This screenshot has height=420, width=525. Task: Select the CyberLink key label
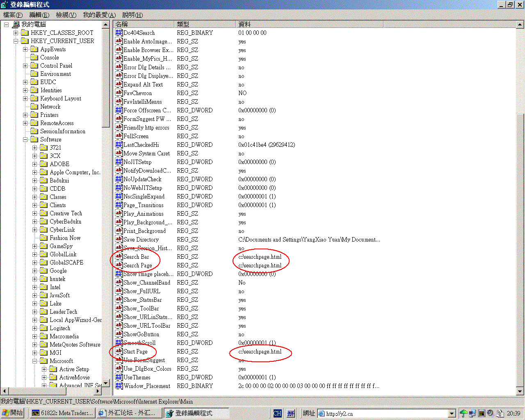coord(62,230)
